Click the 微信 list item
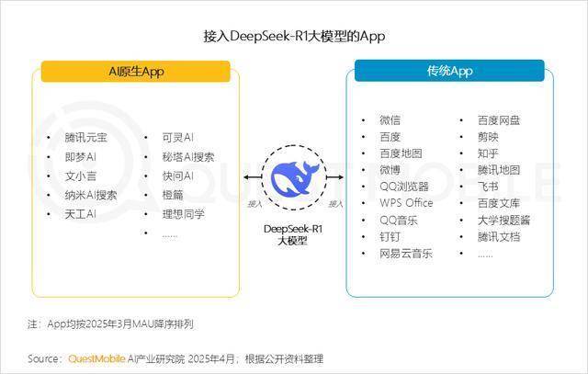The image size is (588, 374). pos(390,120)
